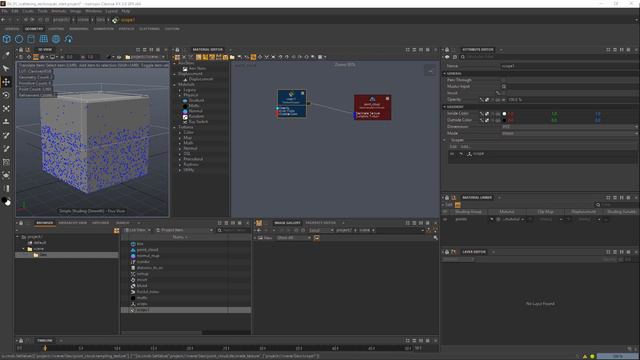The image size is (640, 360).
Task: Select the rotate tool in left toolbar
Action: pos(6,95)
